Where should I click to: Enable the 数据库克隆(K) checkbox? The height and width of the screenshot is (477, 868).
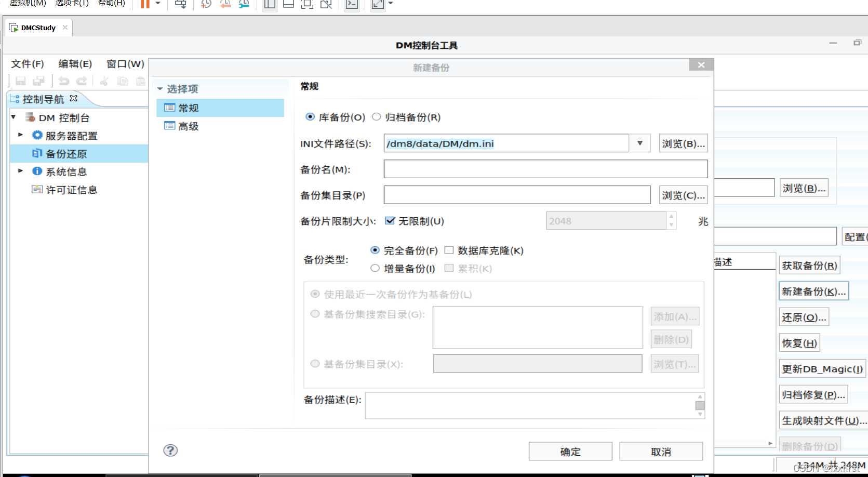[449, 250]
